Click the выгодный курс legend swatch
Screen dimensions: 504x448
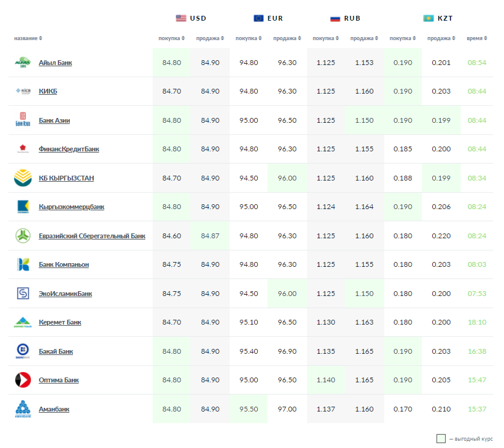(x=441, y=438)
